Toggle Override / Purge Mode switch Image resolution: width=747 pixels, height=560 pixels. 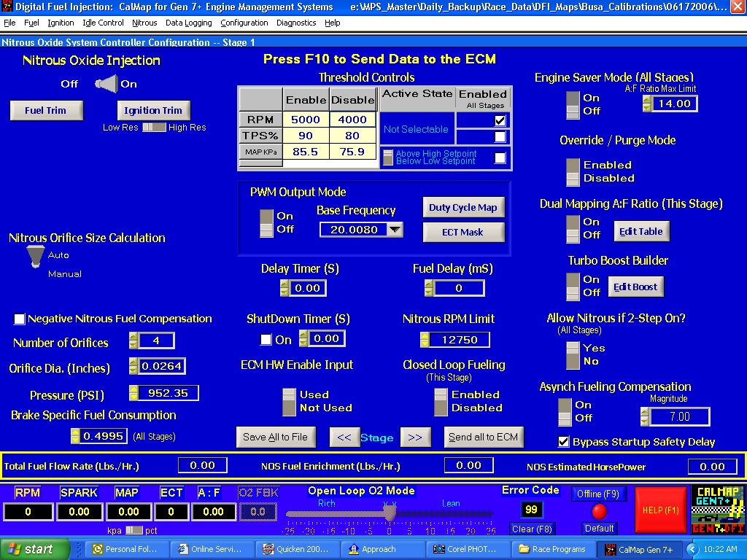pyautogui.click(x=573, y=171)
